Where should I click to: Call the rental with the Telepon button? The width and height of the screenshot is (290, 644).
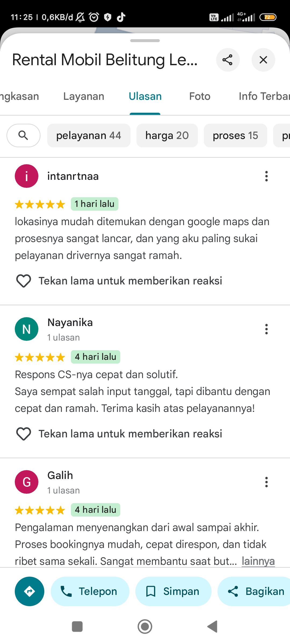click(x=90, y=591)
